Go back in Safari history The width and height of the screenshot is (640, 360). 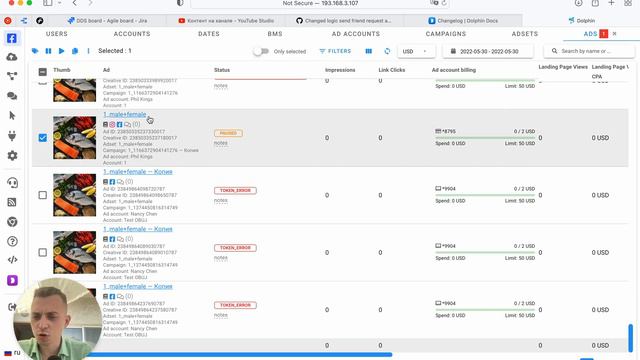[75, 3]
